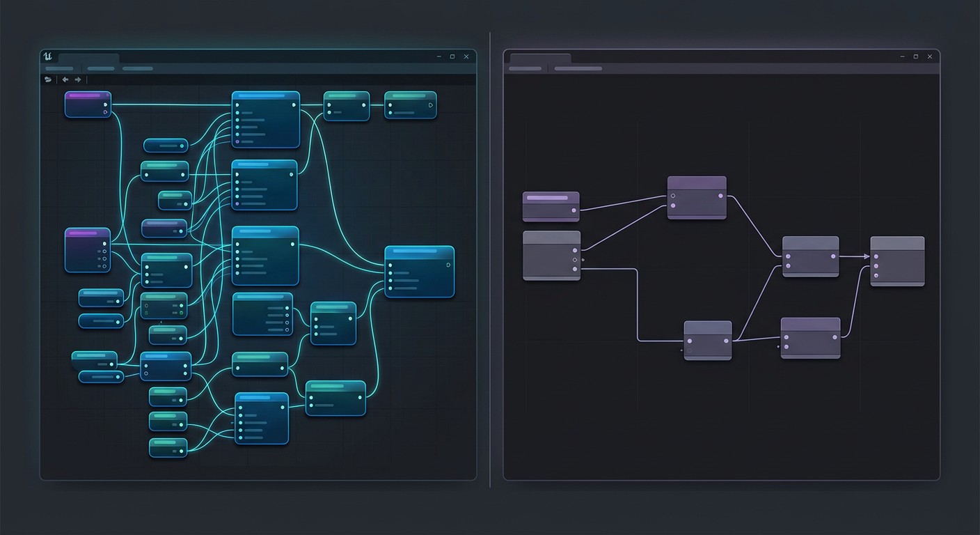Select the purple-titled node with three output pins, left window
This screenshot has width=980, height=535.
tap(88, 250)
